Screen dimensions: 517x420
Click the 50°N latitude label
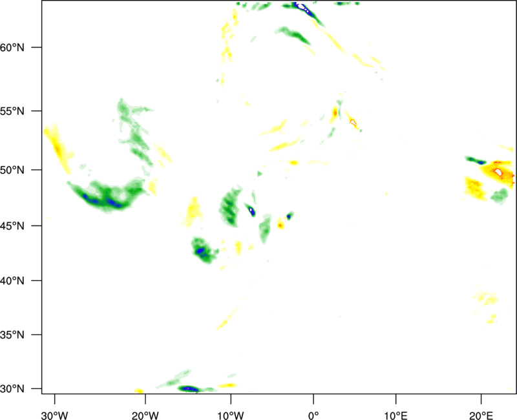click(x=12, y=170)
